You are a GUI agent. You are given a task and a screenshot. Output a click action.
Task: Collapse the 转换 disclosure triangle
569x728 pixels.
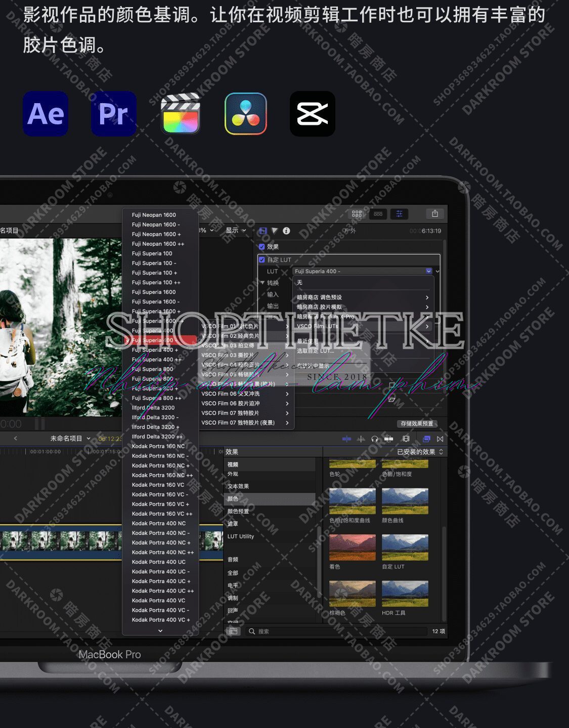(x=262, y=283)
